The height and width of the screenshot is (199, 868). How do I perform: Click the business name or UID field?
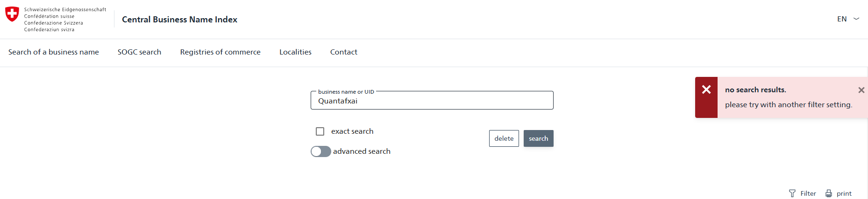pyautogui.click(x=432, y=101)
